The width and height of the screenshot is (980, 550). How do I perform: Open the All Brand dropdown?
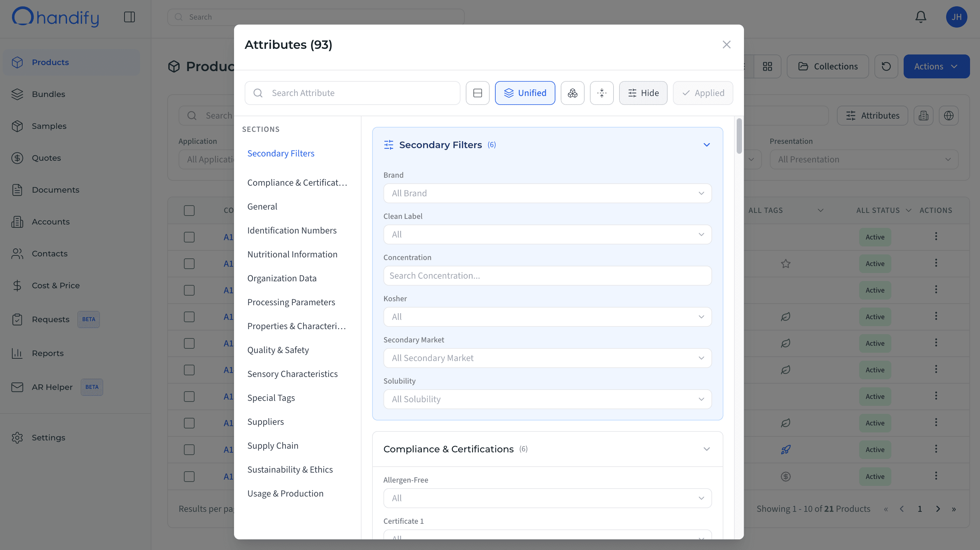point(547,193)
